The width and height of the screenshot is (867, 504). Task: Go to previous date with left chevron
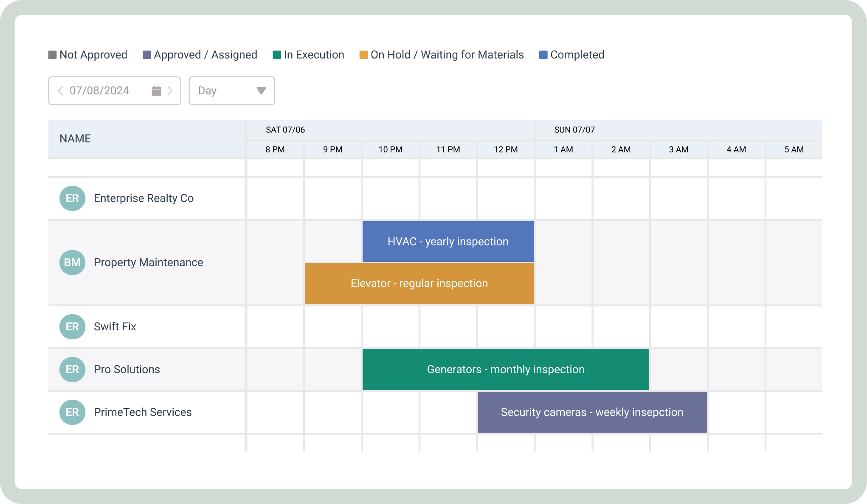point(60,90)
